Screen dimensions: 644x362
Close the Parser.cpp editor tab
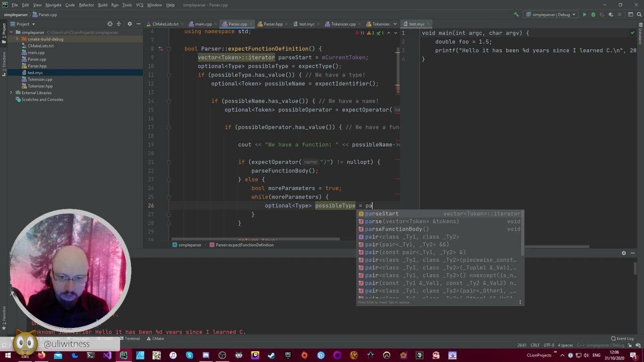(x=251, y=24)
